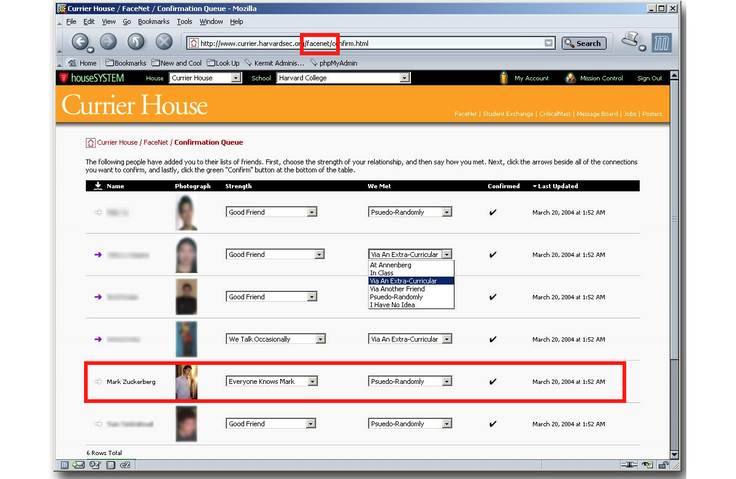This screenshot has width=736, height=479.
Task: Open the Address Book icon in the status bar
Action: [x=110, y=465]
